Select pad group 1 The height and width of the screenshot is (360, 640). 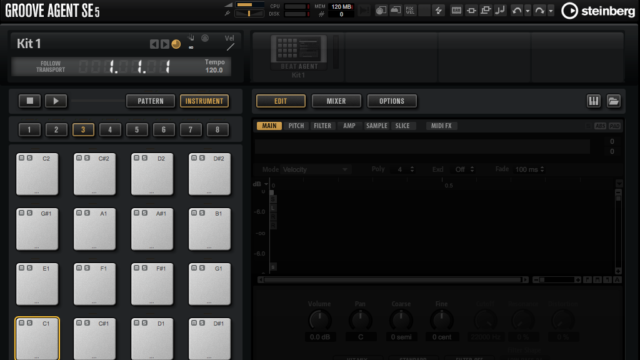coord(29,130)
